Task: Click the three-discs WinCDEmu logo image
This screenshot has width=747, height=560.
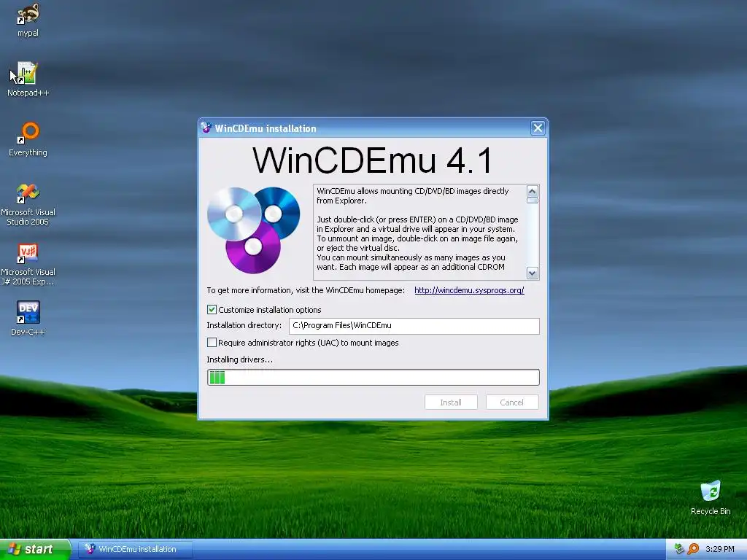Action: click(x=253, y=230)
